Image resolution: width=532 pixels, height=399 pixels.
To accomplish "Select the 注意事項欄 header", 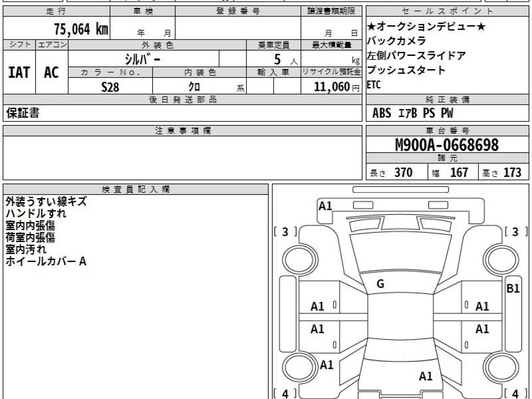I will click(x=183, y=131).
